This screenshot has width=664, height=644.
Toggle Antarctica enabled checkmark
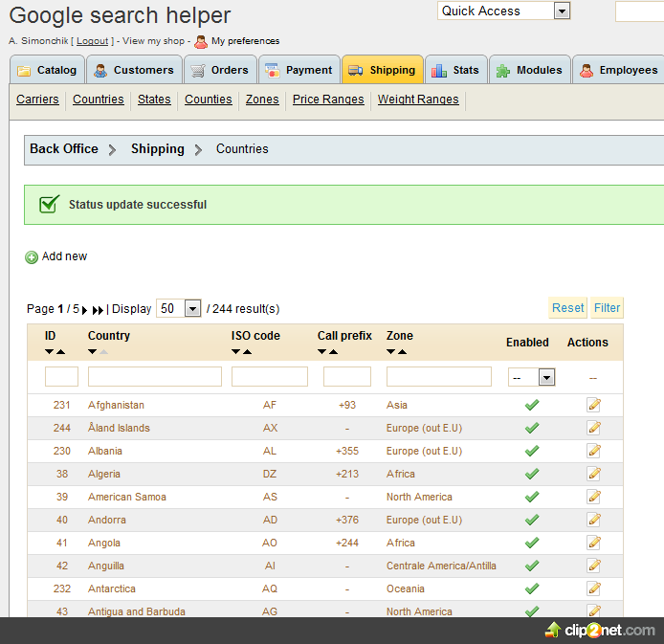pyautogui.click(x=532, y=588)
